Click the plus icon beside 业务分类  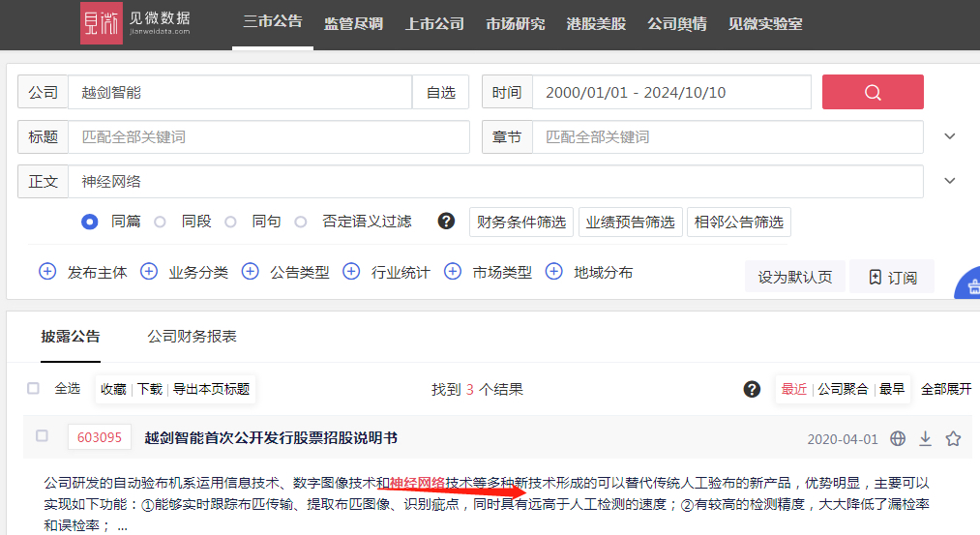[149, 271]
